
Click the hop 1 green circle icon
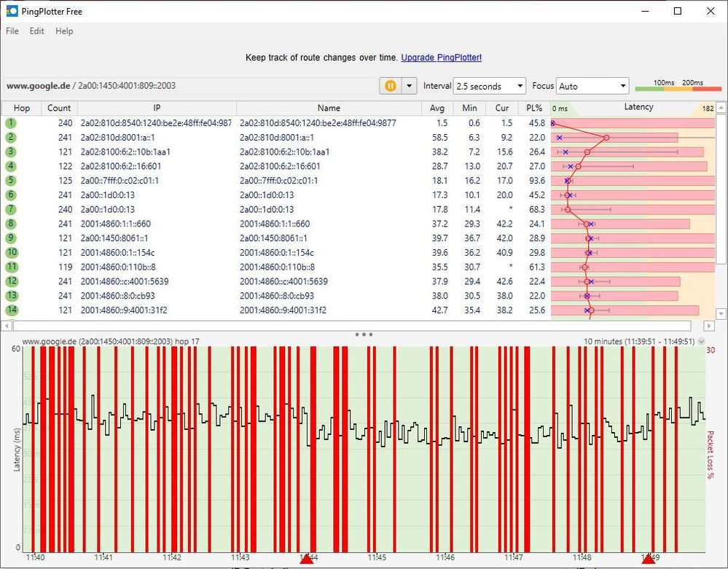[11, 123]
